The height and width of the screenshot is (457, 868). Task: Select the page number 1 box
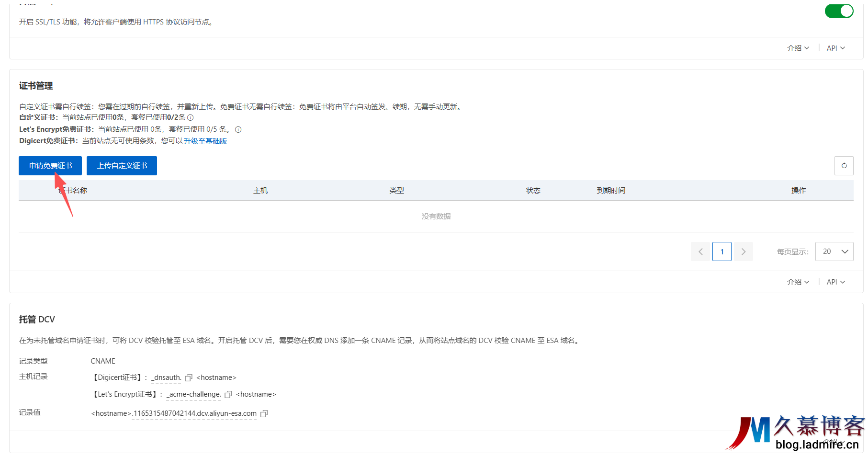coord(721,251)
